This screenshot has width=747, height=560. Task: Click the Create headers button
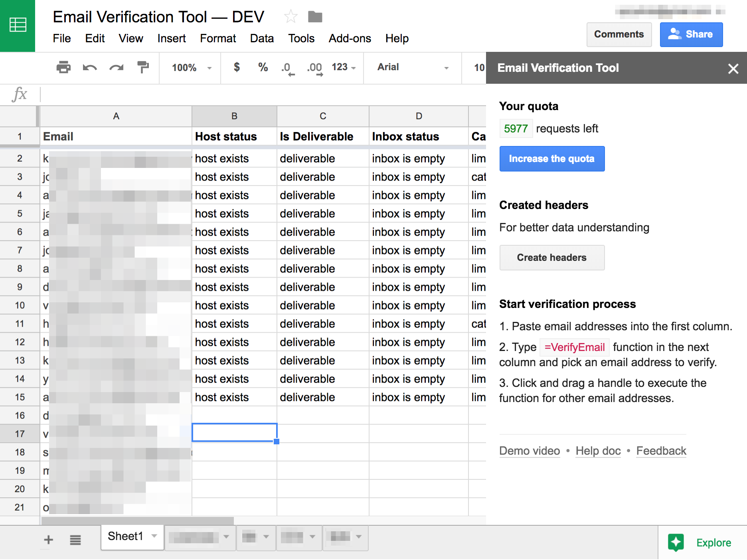[552, 258]
